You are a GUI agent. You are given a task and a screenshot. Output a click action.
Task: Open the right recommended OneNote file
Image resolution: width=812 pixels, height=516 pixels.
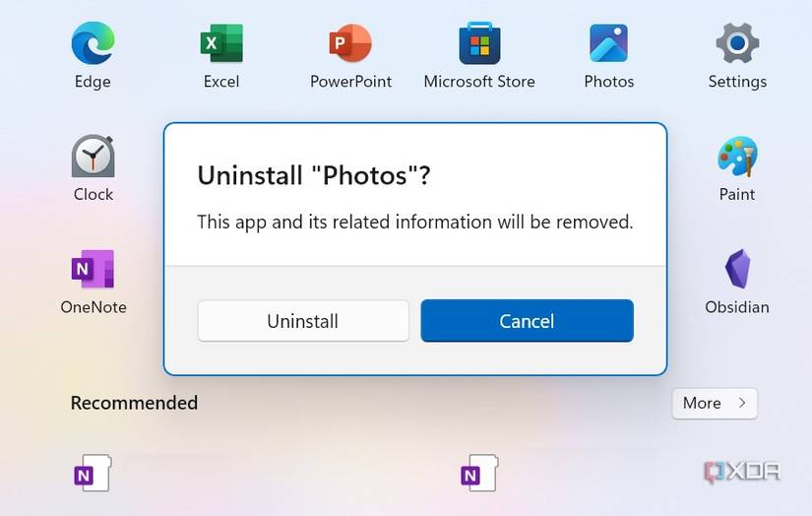pyautogui.click(x=478, y=473)
